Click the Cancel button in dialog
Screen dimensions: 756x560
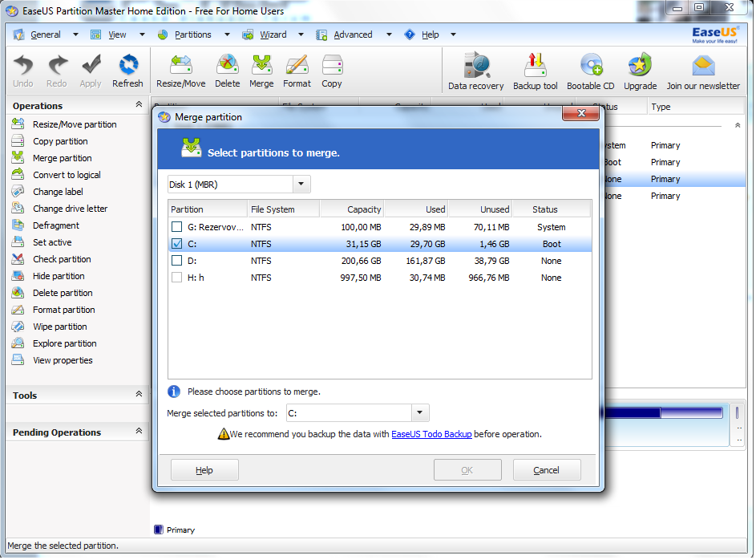[547, 470]
